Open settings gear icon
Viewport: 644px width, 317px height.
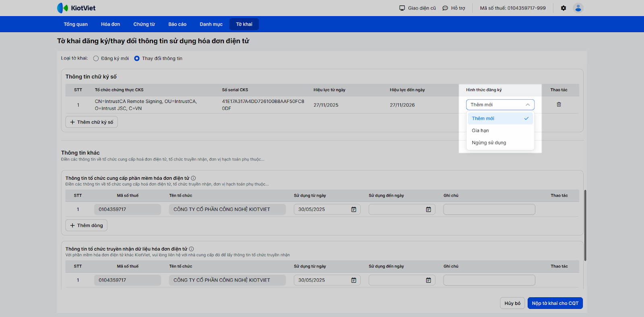point(563,8)
